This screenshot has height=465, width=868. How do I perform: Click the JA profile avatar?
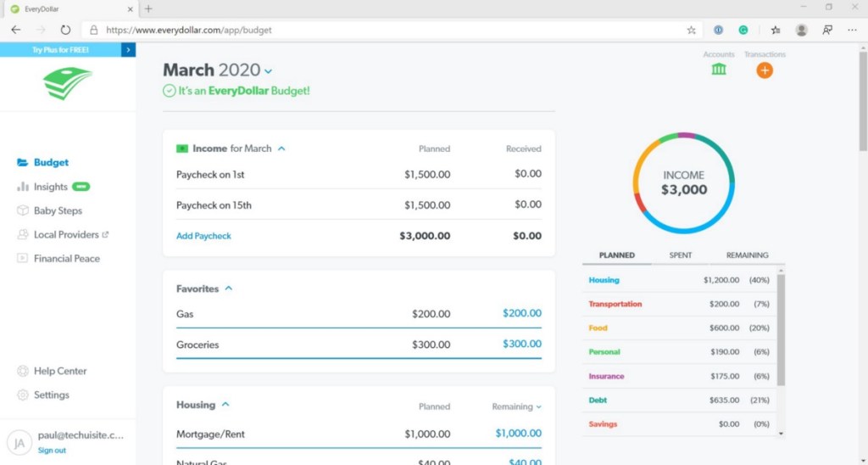(19, 442)
